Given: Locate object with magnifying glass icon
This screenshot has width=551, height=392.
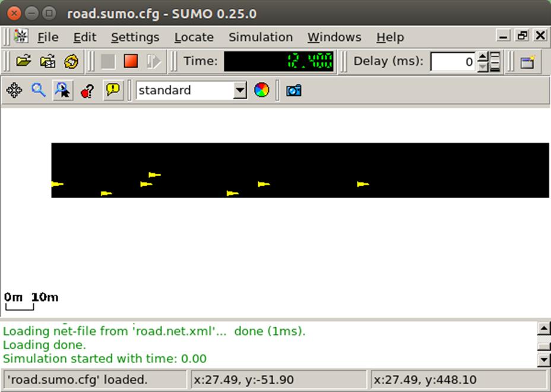Looking at the screenshot, I should click(39, 90).
